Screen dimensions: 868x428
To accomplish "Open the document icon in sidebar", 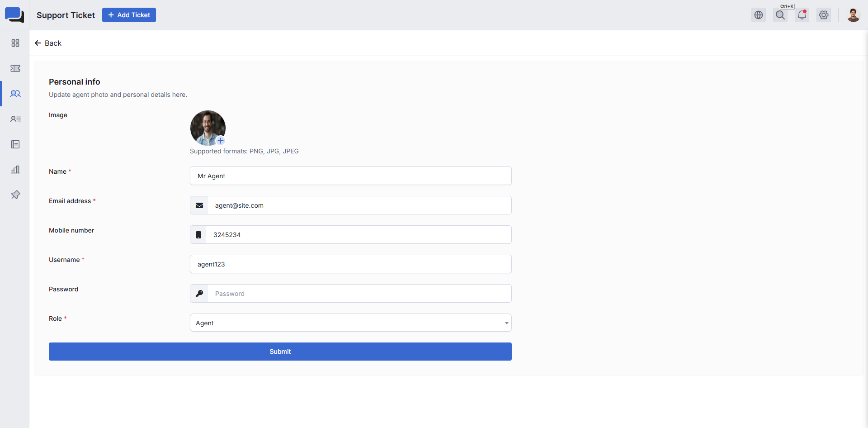I will [x=15, y=144].
